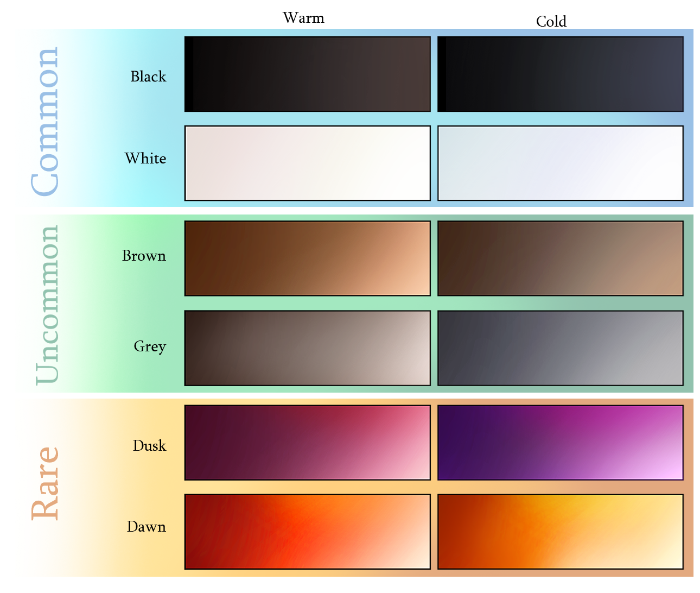Screen dimensions: 700x593
Task: Click the Dusk row label
Action: [x=150, y=445]
